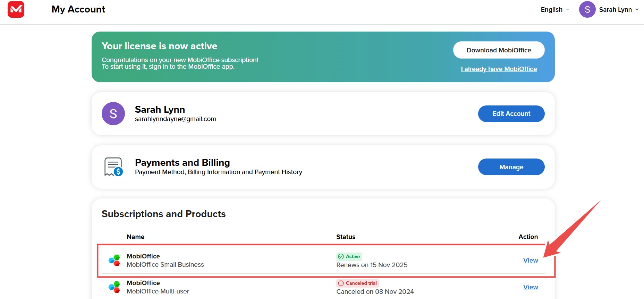Click the Canceled trial status badge
Screen dimensions: 644x299
[x=357, y=283]
